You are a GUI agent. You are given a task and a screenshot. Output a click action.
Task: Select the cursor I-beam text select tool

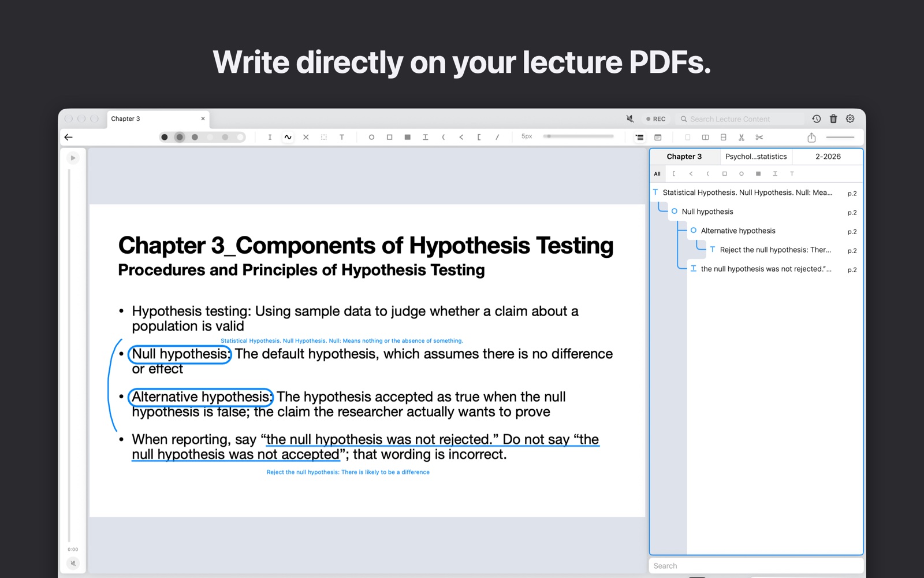270,137
